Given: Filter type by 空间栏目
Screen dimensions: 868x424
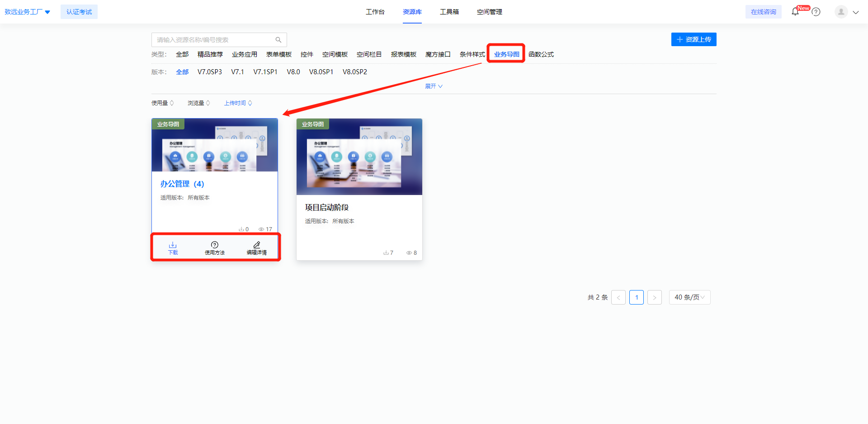Looking at the screenshot, I should coord(369,54).
